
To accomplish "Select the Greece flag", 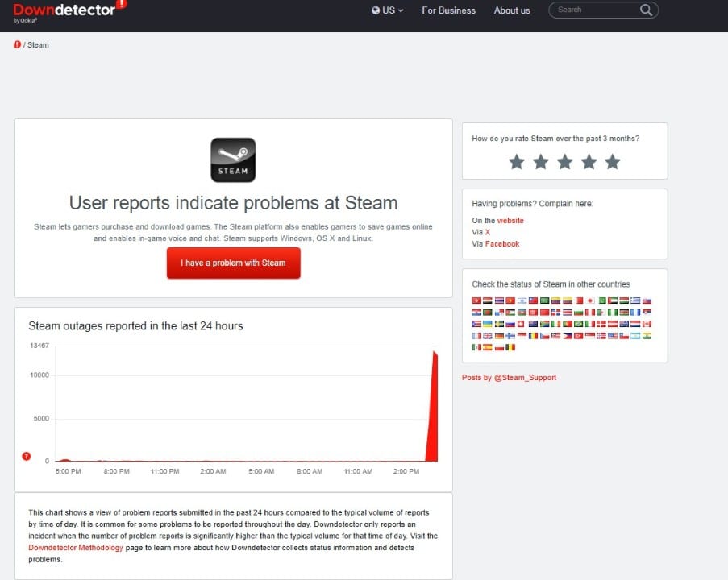I will pos(635,300).
